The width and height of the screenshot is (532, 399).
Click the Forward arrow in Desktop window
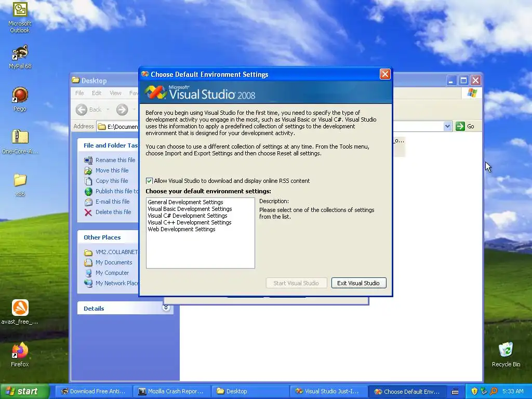122,110
